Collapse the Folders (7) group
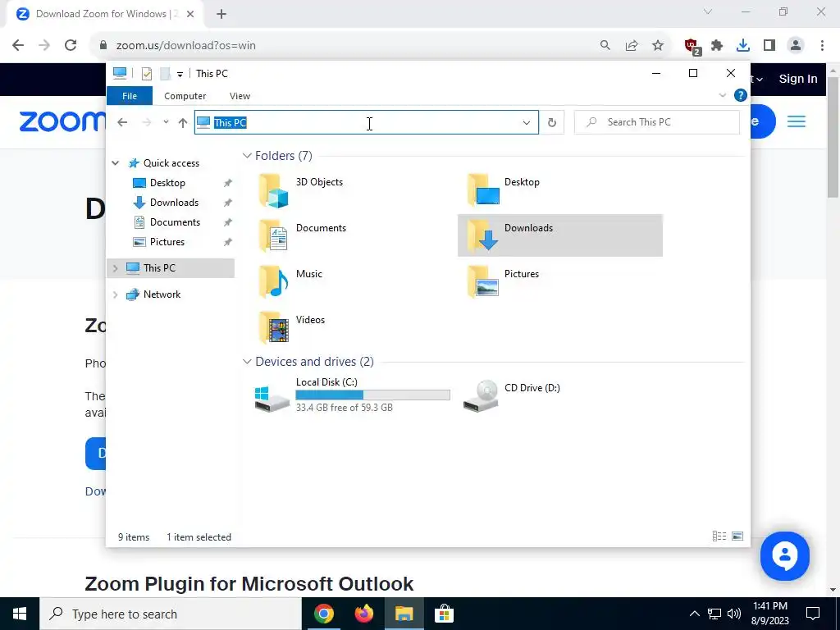 [x=247, y=155]
